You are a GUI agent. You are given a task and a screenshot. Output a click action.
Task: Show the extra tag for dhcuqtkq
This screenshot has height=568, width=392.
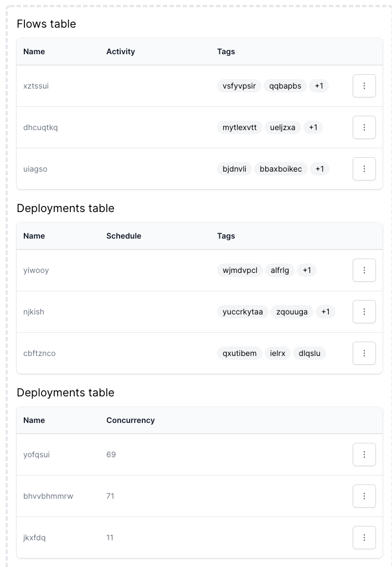[313, 127]
